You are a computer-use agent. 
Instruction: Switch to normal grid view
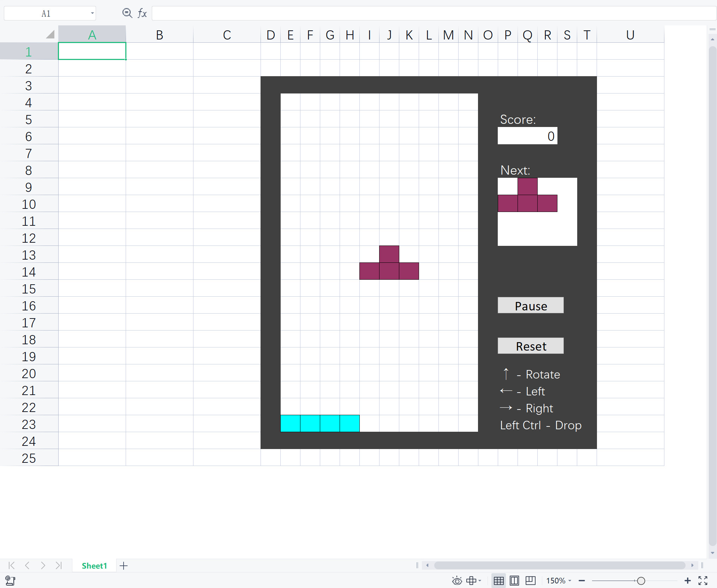click(498, 580)
